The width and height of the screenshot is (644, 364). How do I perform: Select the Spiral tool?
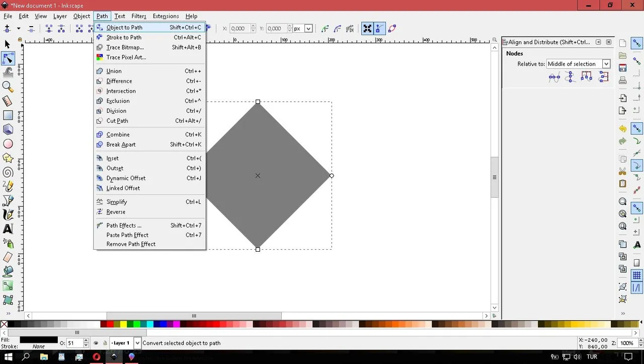tap(8, 172)
